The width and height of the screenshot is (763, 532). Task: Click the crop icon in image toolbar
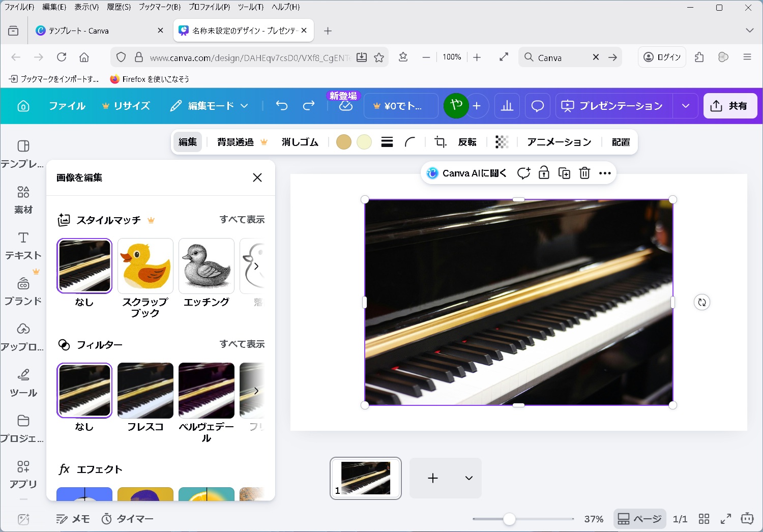(x=440, y=142)
